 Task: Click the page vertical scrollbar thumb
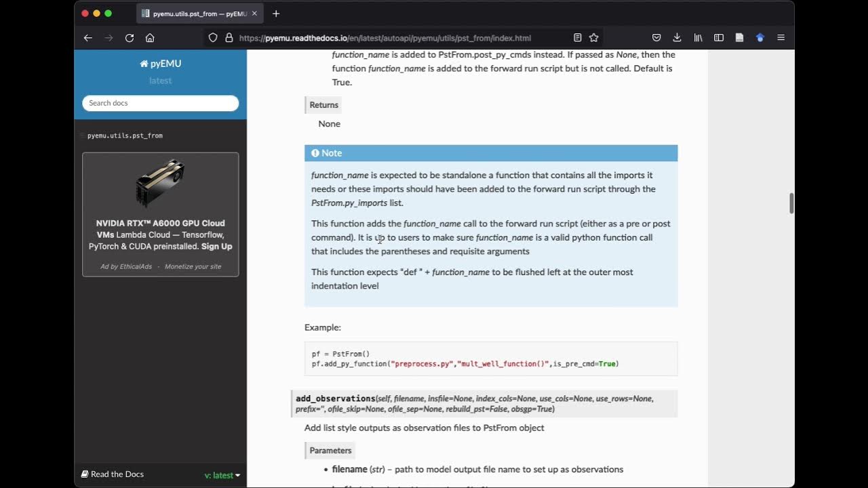click(x=791, y=203)
